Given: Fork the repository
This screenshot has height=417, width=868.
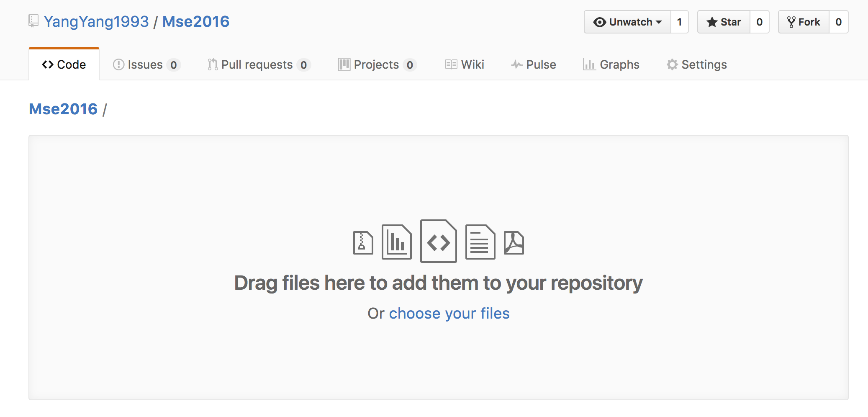Looking at the screenshot, I should click(804, 22).
